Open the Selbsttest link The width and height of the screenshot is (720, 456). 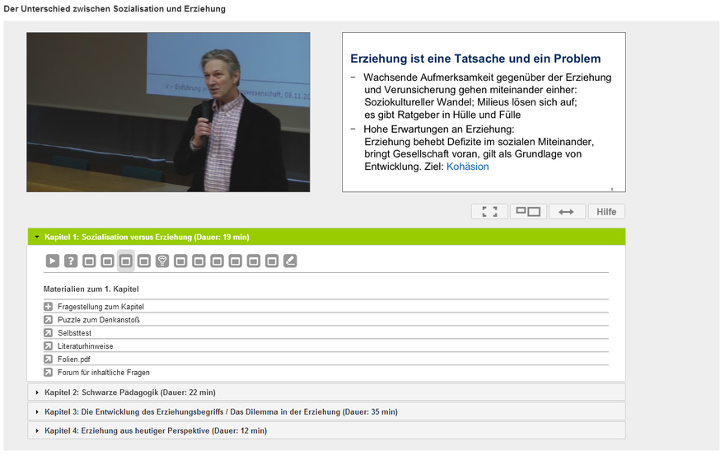point(77,332)
